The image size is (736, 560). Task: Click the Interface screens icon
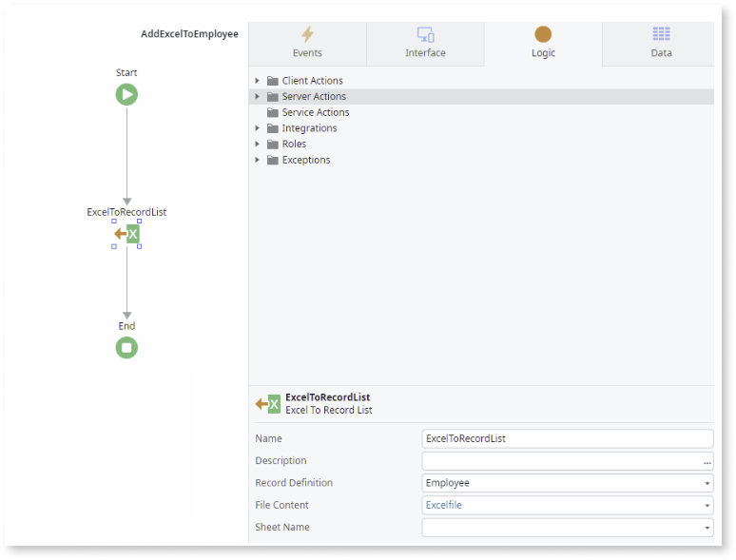(x=425, y=35)
